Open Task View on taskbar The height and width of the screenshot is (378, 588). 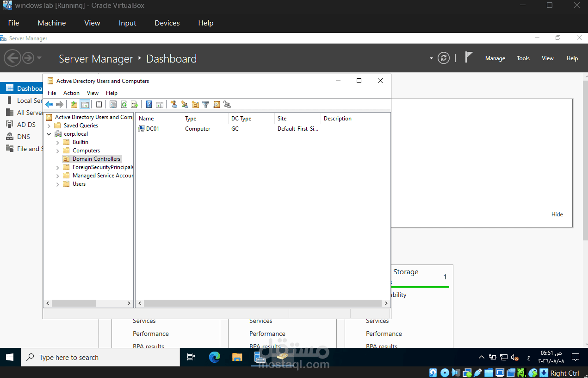(x=191, y=357)
